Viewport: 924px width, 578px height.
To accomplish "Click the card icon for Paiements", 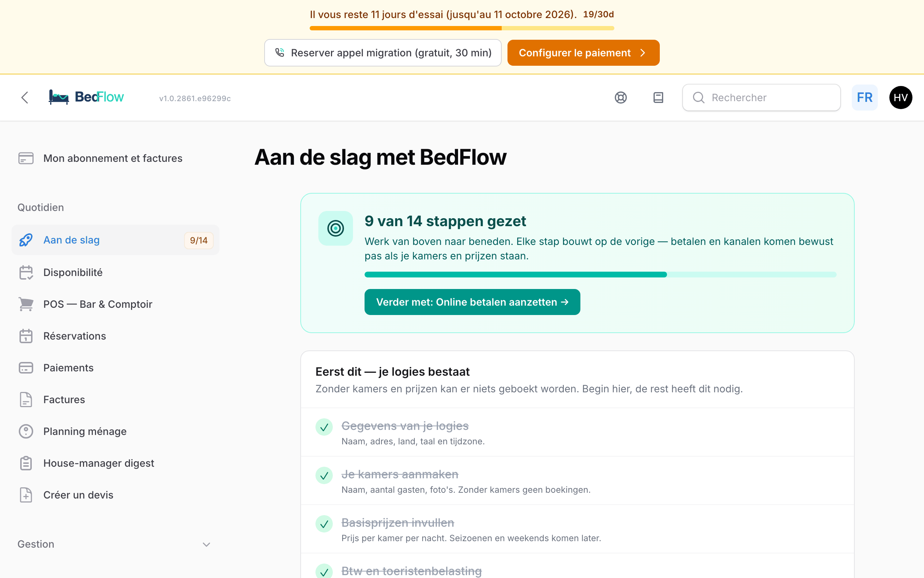I will click(x=26, y=368).
